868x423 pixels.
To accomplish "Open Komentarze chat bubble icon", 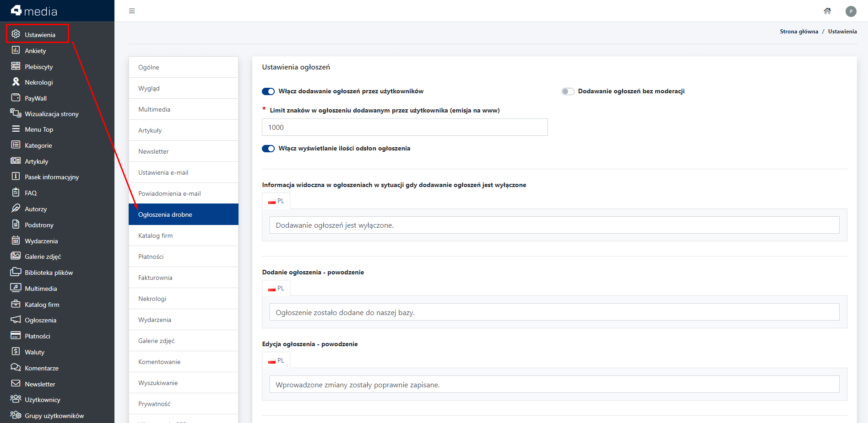I will tap(16, 368).
